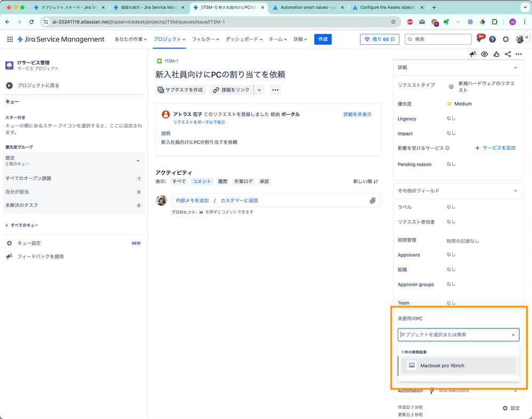532x419 pixels.
Task: Open the settings gear icon in header
Action: pos(505,39)
